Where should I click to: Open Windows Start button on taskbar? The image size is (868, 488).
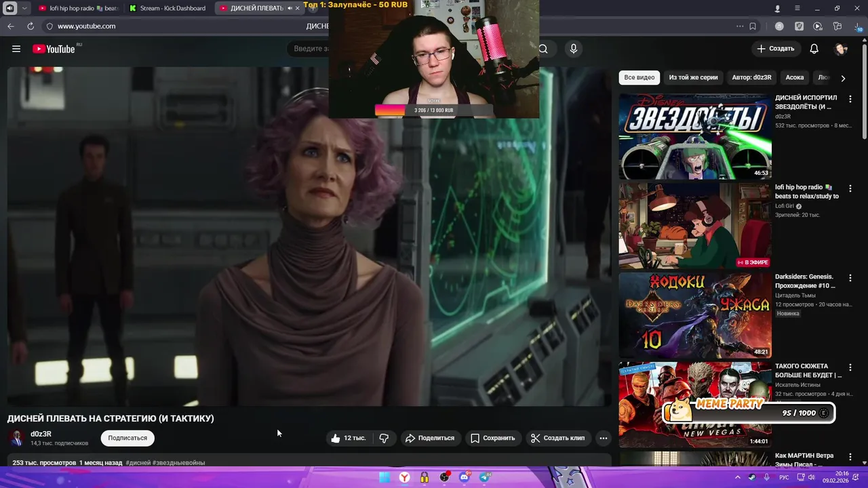(384, 477)
